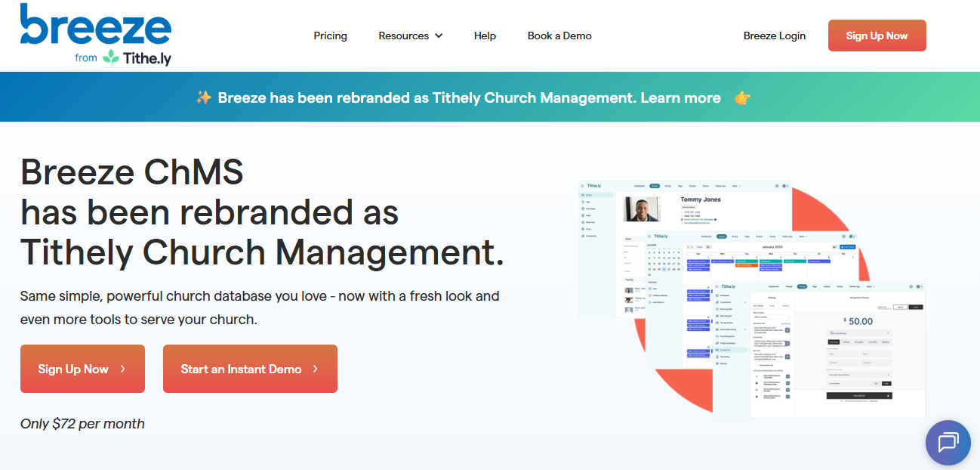The image size is (980, 470).
Task: Click the "Tithely Church Management." heading line
Action: click(x=262, y=252)
